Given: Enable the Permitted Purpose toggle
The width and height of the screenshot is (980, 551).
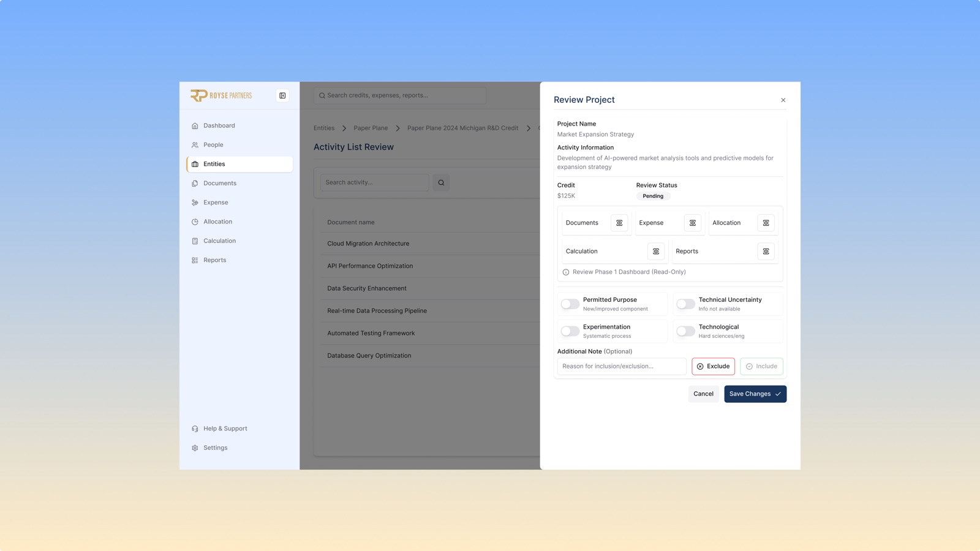Looking at the screenshot, I should point(570,304).
